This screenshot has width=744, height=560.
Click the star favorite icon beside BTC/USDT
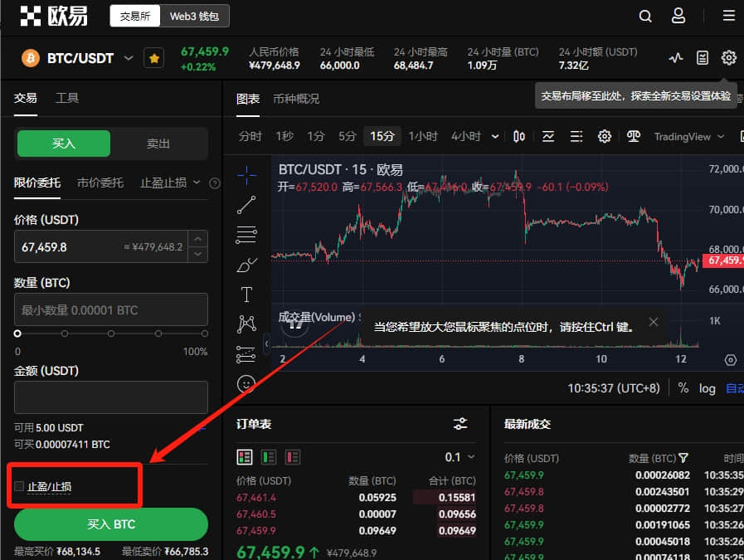(x=153, y=58)
